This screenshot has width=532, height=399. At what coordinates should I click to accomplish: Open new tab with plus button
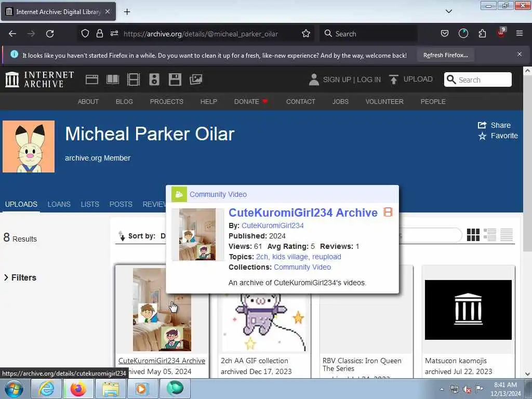[x=127, y=12]
